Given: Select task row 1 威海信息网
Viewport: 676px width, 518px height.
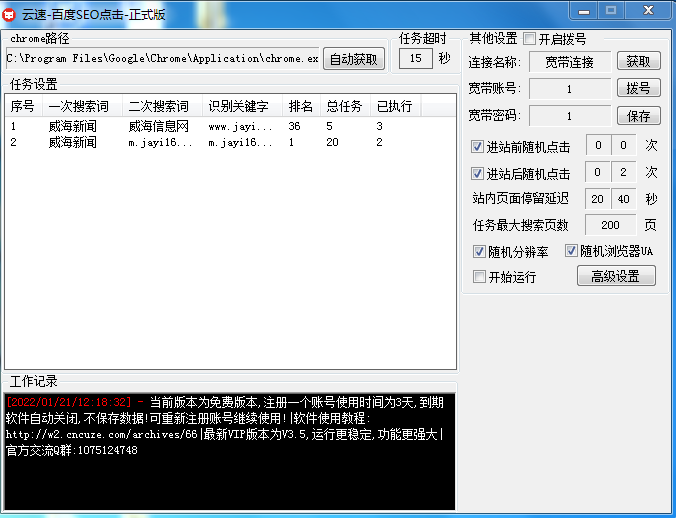Looking at the screenshot, I should [230, 126].
